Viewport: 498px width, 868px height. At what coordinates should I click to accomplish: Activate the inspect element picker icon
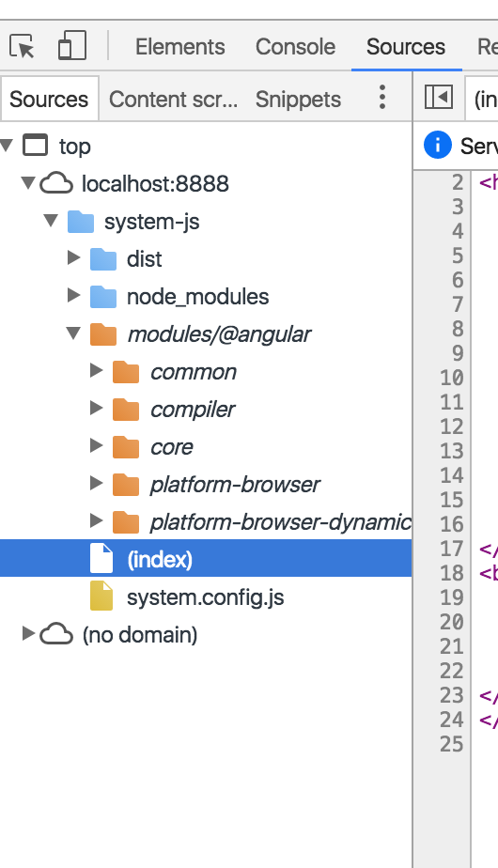coord(23,46)
